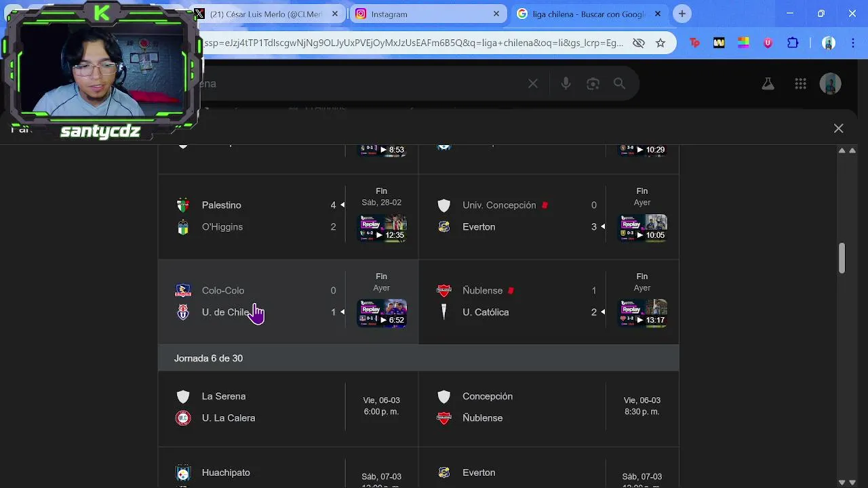Click the U. Católica team crest

443,312
